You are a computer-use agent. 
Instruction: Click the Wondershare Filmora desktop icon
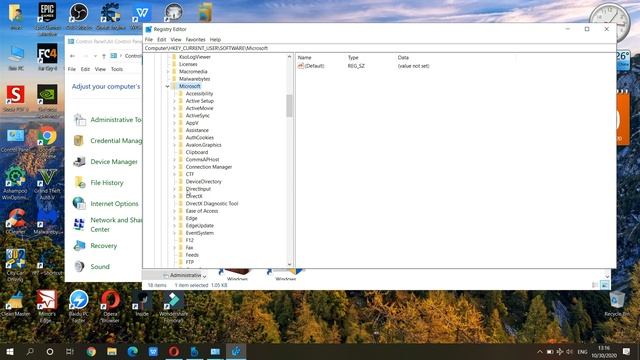coord(173,301)
